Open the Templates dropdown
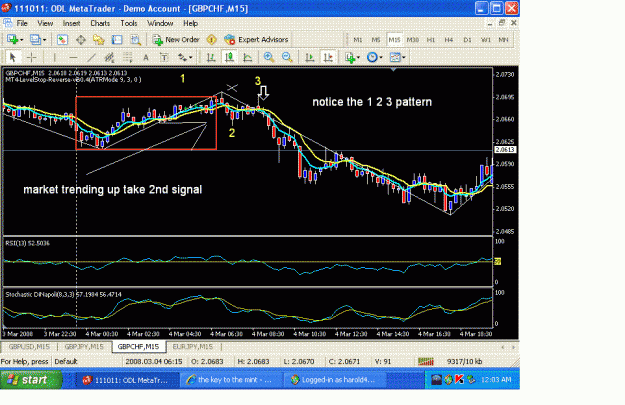Viewport: 625px width, 405px height. pos(397,57)
